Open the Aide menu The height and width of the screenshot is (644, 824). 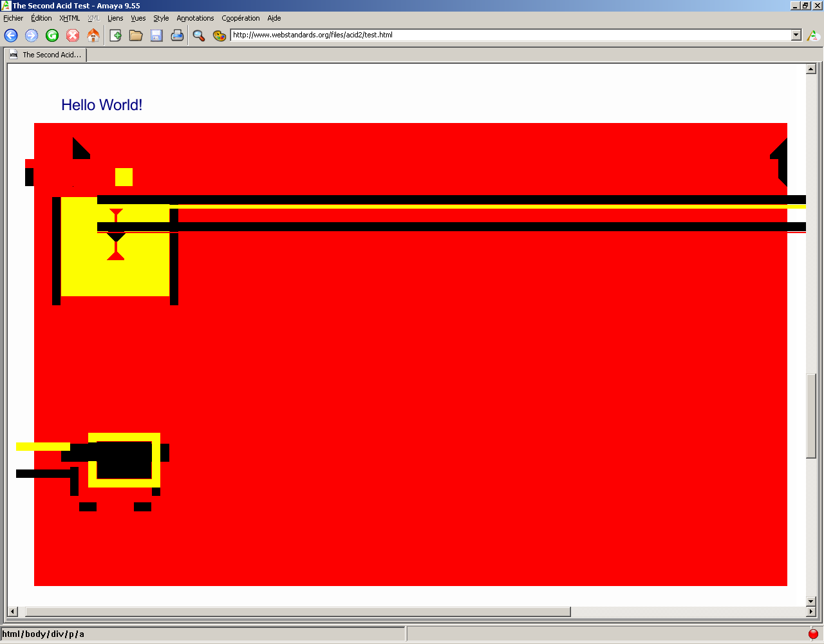274,18
